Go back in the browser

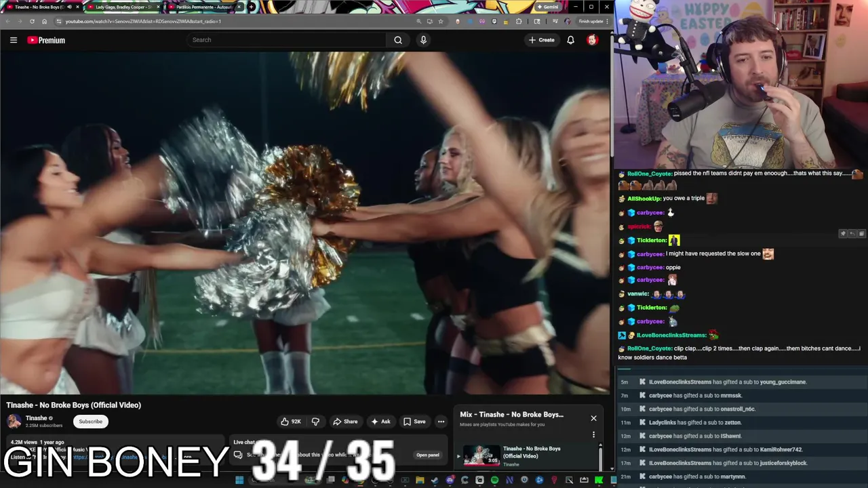point(8,21)
